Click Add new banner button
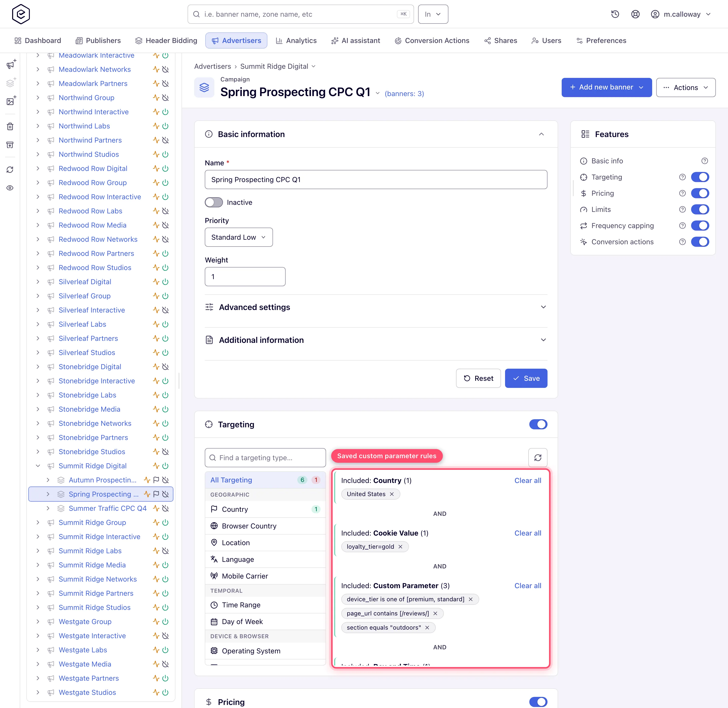The width and height of the screenshot is (728, 708). tap(606, 87)
